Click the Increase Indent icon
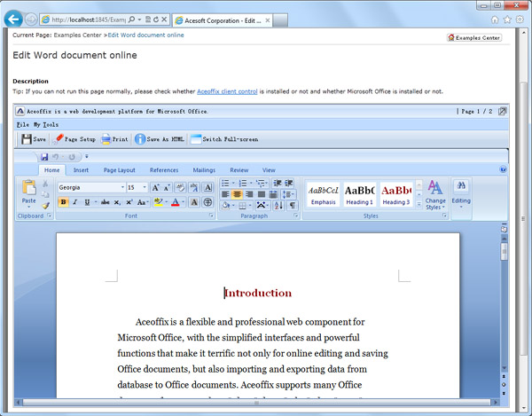This screenshot has height=416, width=532. [x=289, y=184]
